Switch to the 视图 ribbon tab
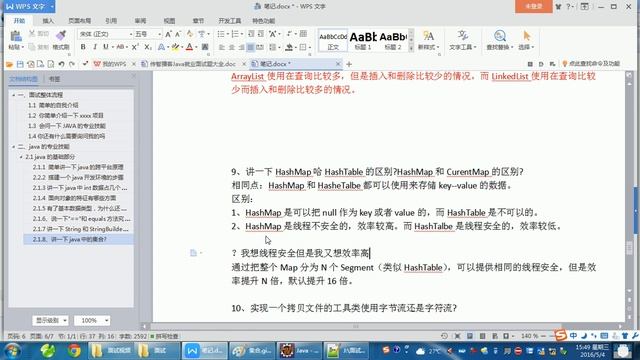Image resolution: width=640 pixels, height=360 pixels. coord(169,21)
